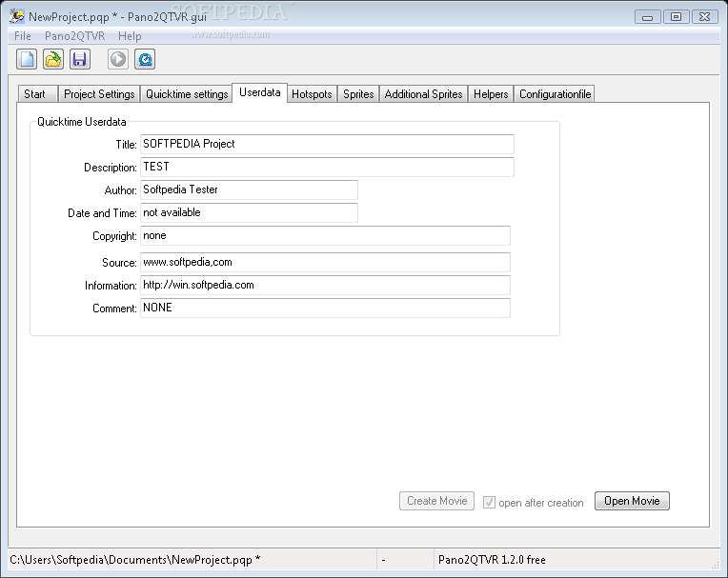This screenshot has width=728, height=578.
Task: Toggle the open after creation checkbox
Action: coord(489,503)
